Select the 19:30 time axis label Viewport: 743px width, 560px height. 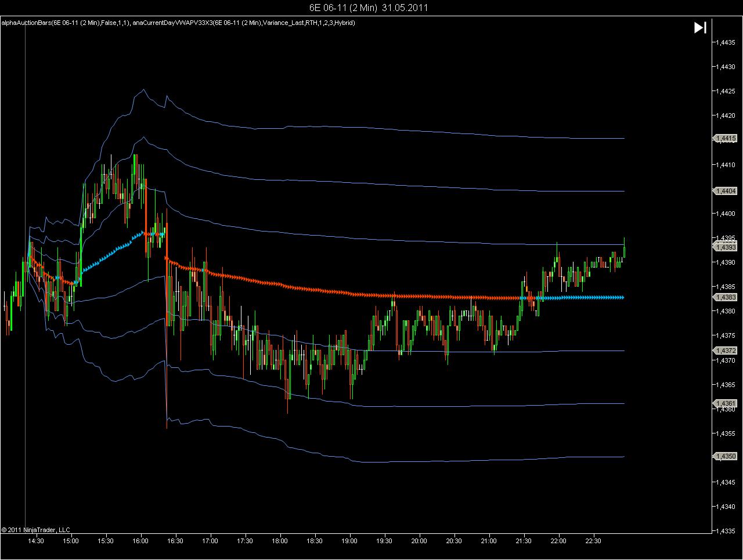pyautogui.click(x=384, y=541)
